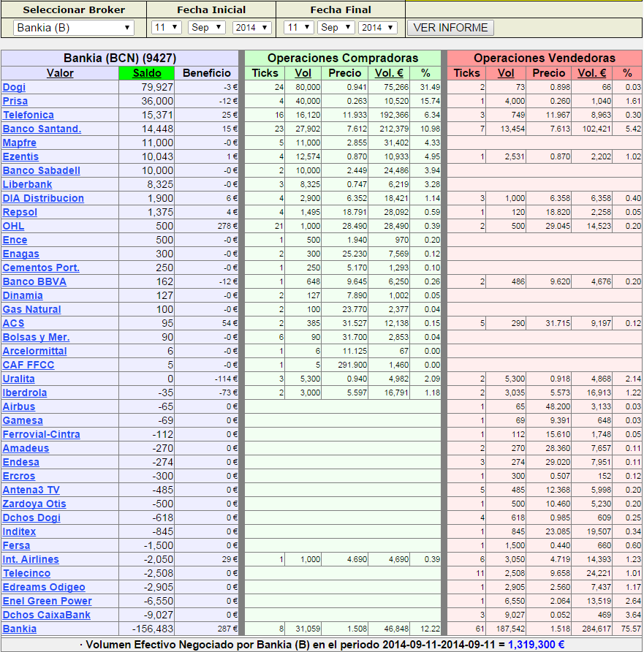Open the Gamesa stock link
Viewport: 644px width, 652px height.
coord(23,421)
